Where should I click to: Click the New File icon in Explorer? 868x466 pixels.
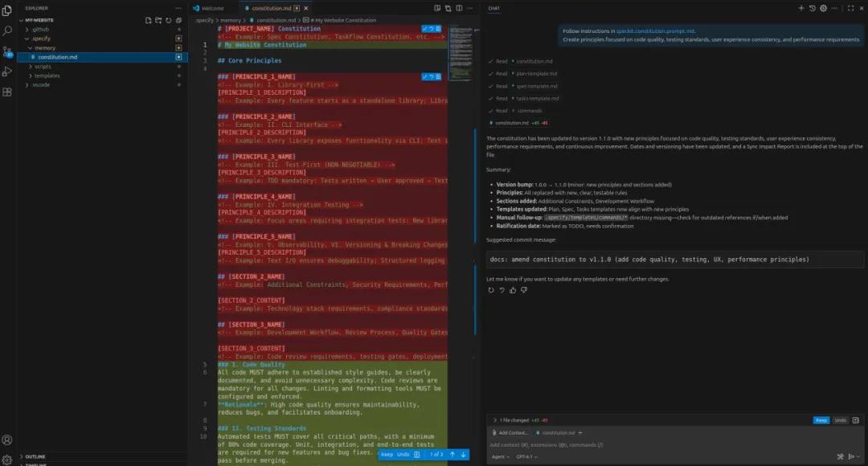tap(148, 20)
